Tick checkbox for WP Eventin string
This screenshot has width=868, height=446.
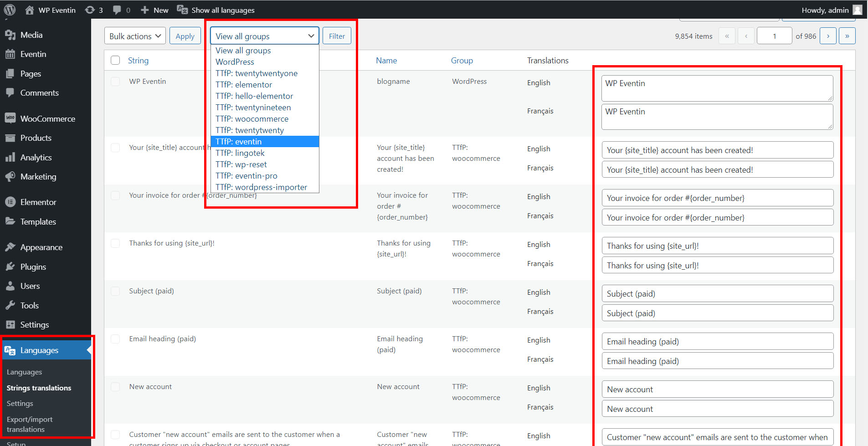pos(115,82)
